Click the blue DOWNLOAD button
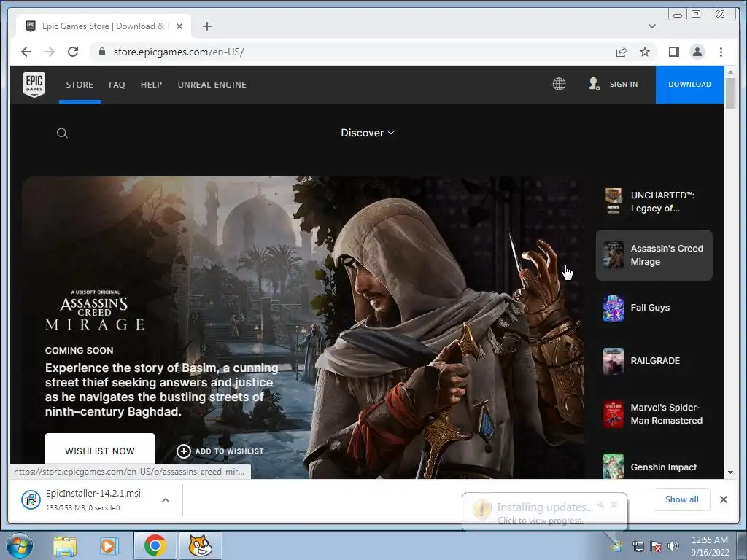Screen dimensions: 747x560 (689, 85)
